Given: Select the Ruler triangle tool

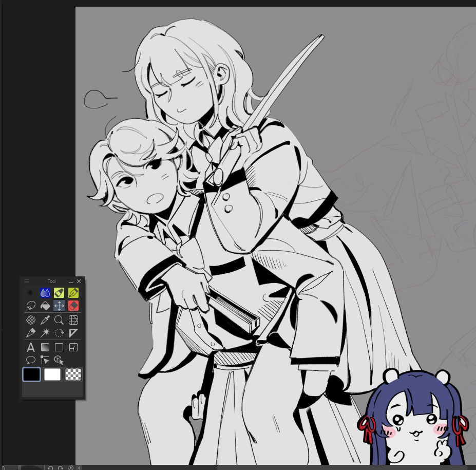Looking at the screenshot, I should click(x=73, y=333).
